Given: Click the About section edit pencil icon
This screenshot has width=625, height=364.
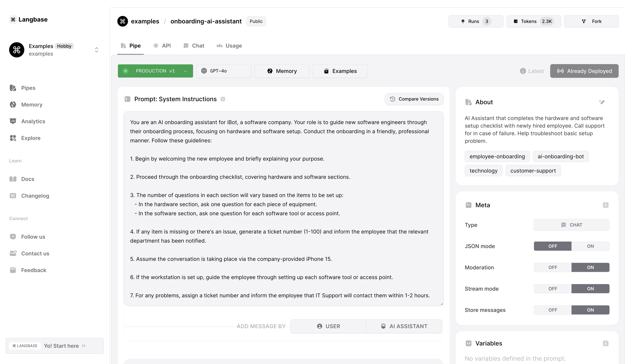Looking at the screenshot, I should tap(602, 102).
